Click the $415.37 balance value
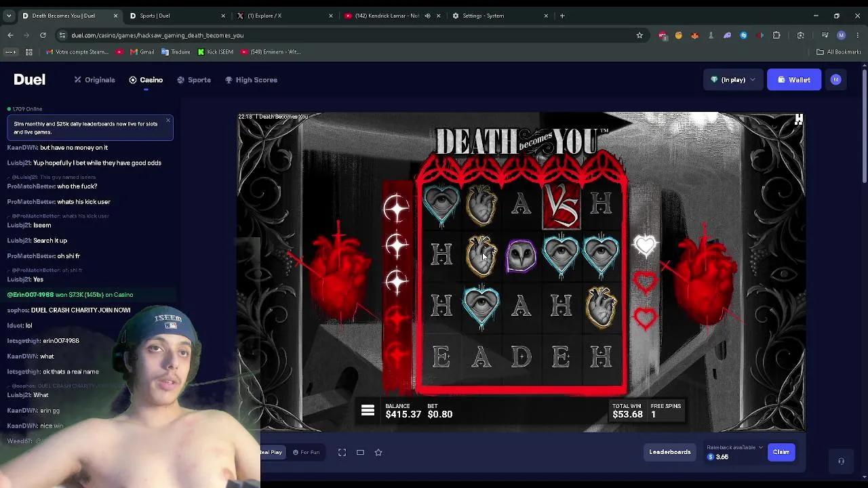 click(403, 414)
